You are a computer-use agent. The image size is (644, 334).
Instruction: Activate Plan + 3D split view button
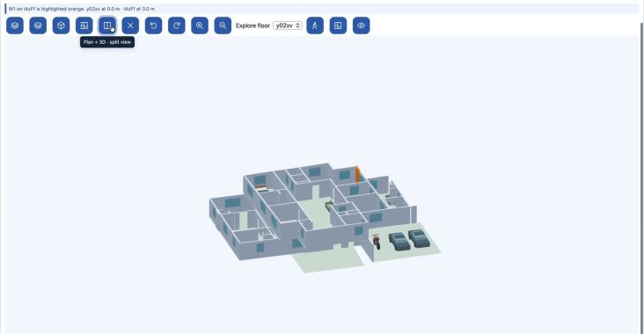coord(107,25)
